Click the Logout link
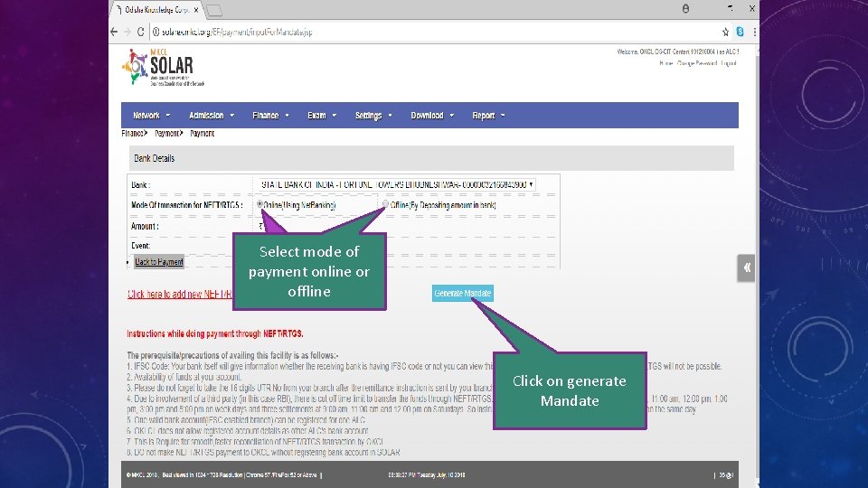868x488 pixels. click(729, 63)
